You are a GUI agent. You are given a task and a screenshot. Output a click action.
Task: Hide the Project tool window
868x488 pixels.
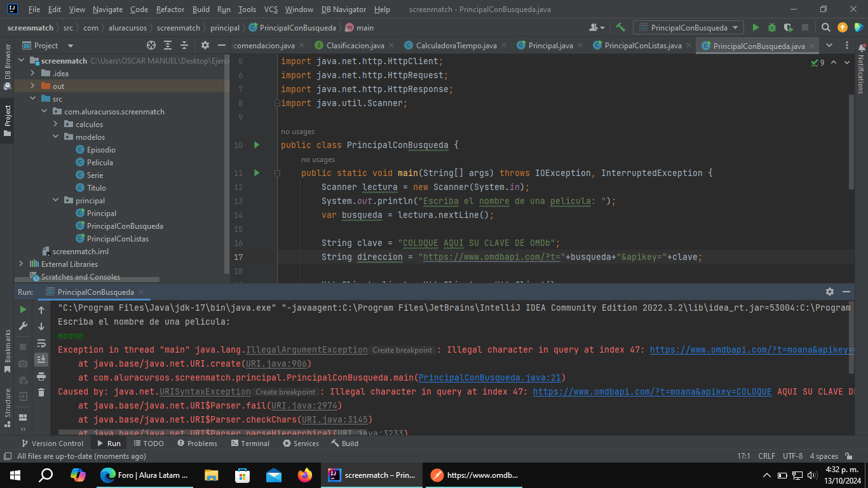point(221,45)
